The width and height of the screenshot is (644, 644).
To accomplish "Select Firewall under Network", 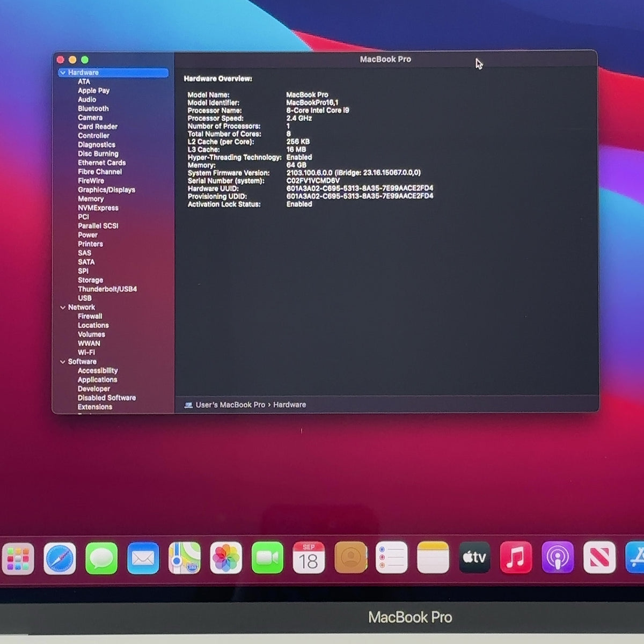I will coord(90,317).
